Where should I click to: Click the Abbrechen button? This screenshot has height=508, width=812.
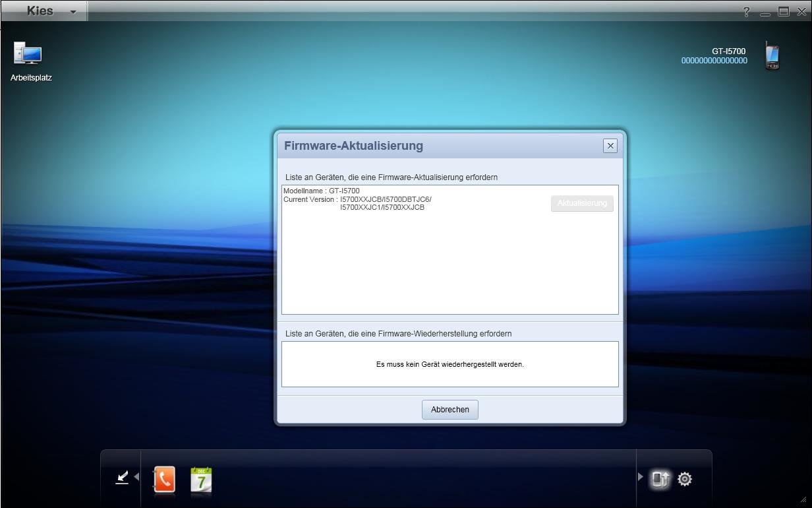pyautogui.click(x=450, y=410)
